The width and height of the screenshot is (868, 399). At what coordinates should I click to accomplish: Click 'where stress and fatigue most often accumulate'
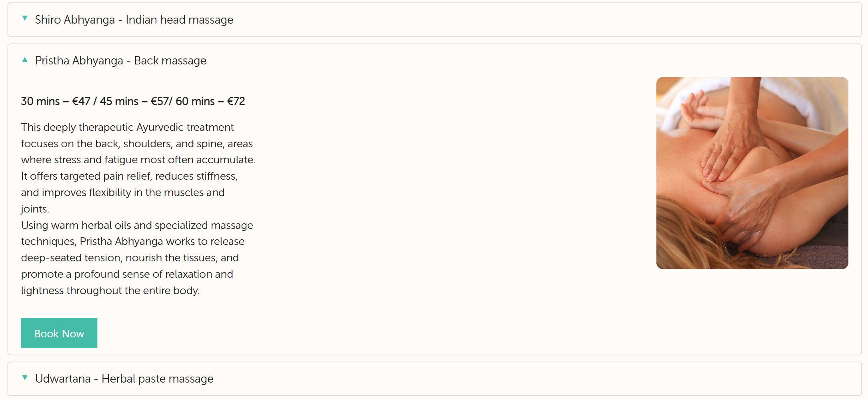tap(138, 160)
